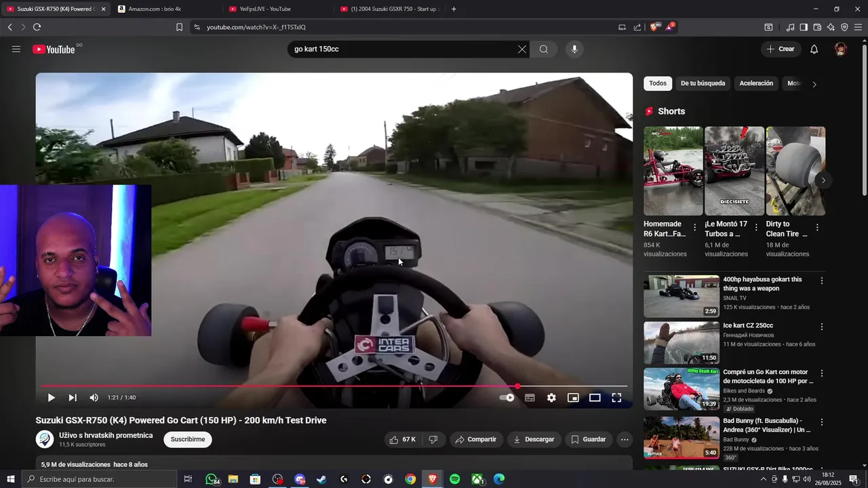Clear the search box with the X
Screen dimensions: 868x488
pos(522,49)
